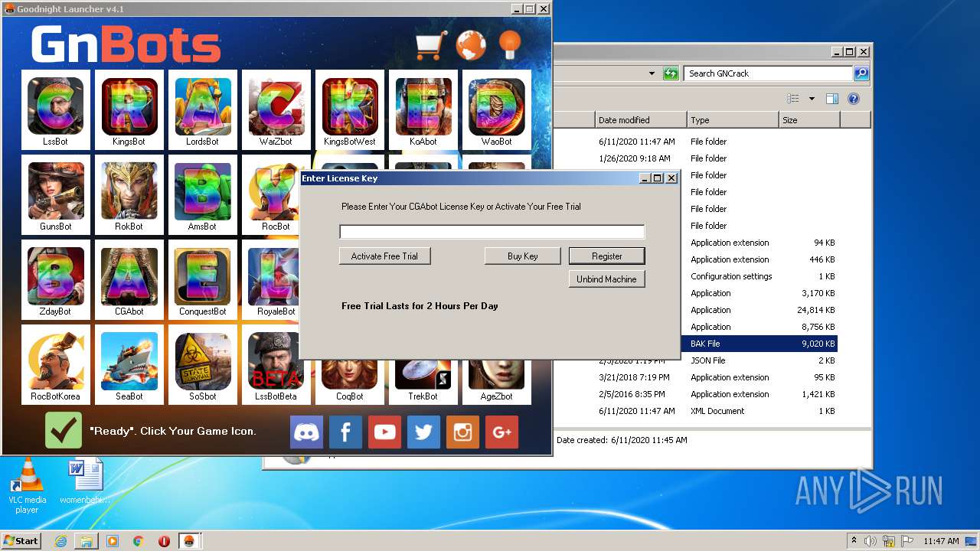Screen dimensions: 980x551
Task: Open Explorer help with question mark icon
Action: (854, 99)
